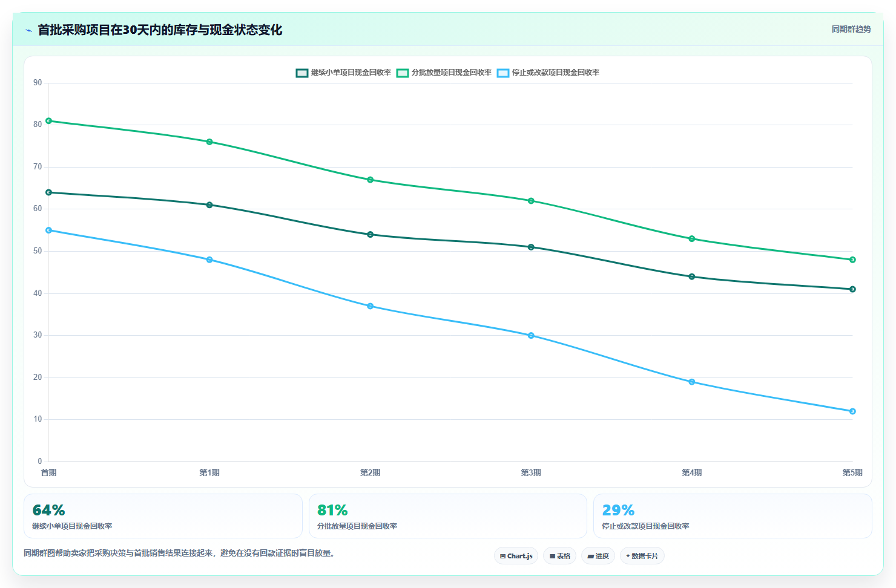Click the 29% value in the third stat card

tap(618, 510)
